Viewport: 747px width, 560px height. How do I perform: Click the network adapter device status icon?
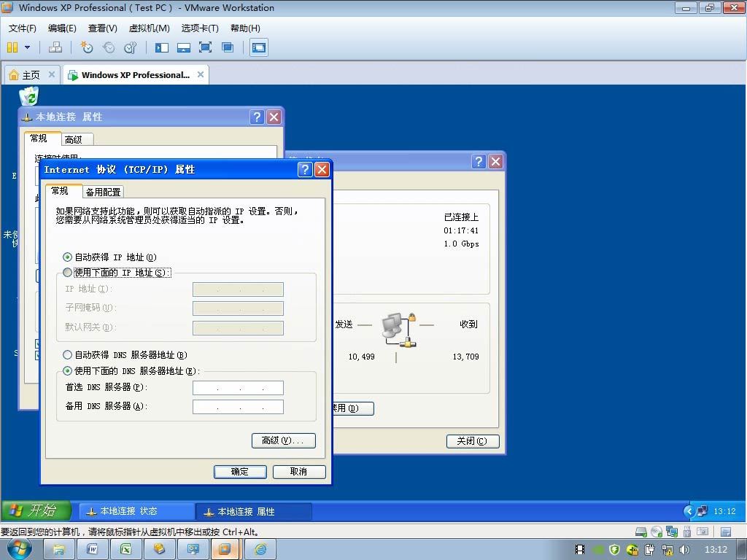[x=672, y=532]
